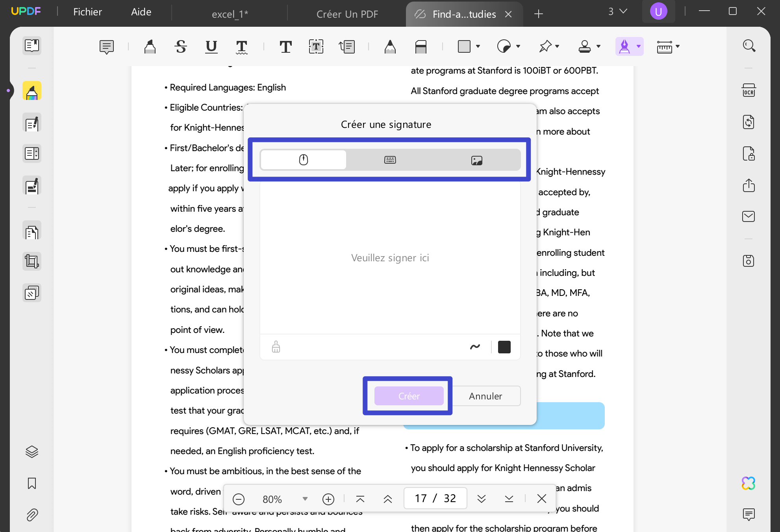Click the page number input field
The width and height of the screenshot is (780, 532).
pos(435,498)
